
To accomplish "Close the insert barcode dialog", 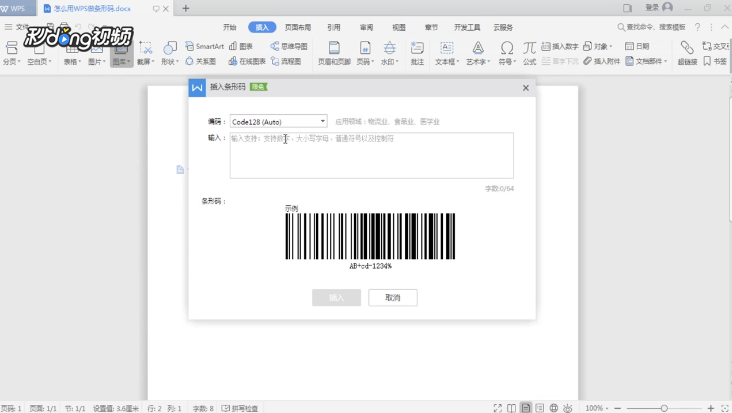I will tap(526, 88).
